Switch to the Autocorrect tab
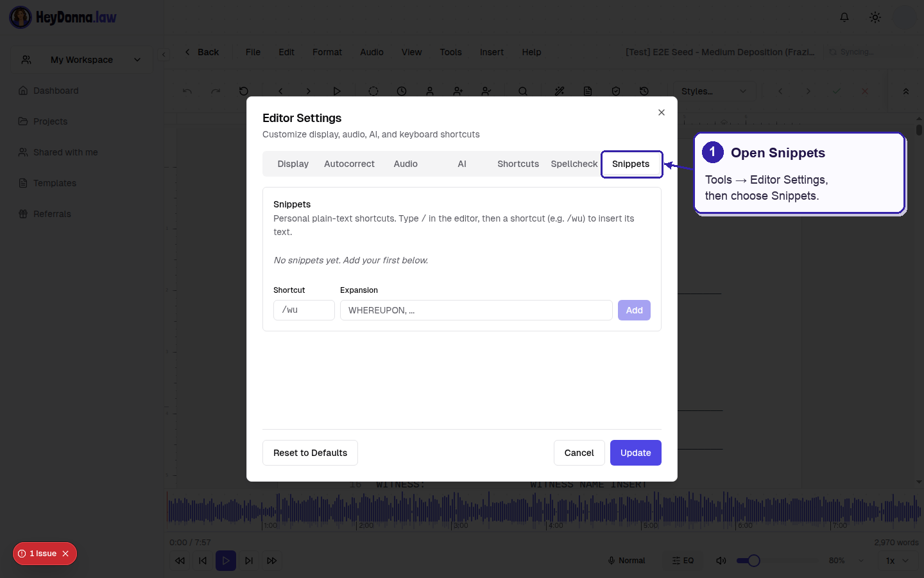 coord(349,164)
